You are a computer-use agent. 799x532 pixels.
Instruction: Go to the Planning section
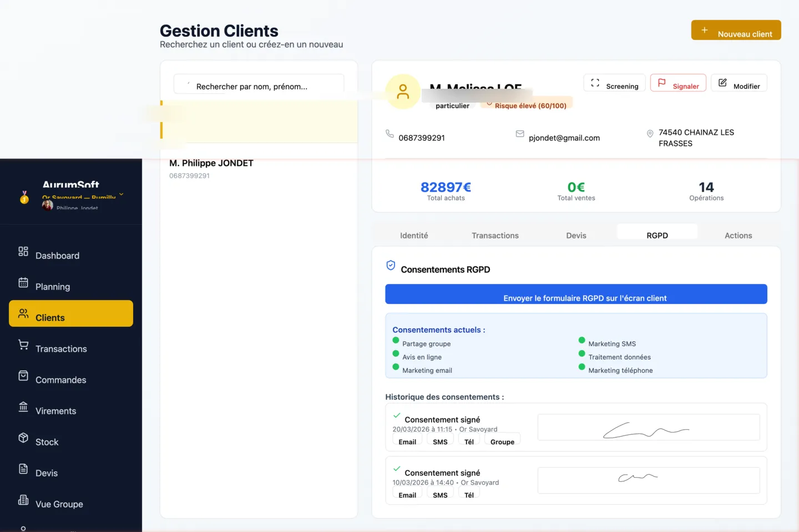71,286
